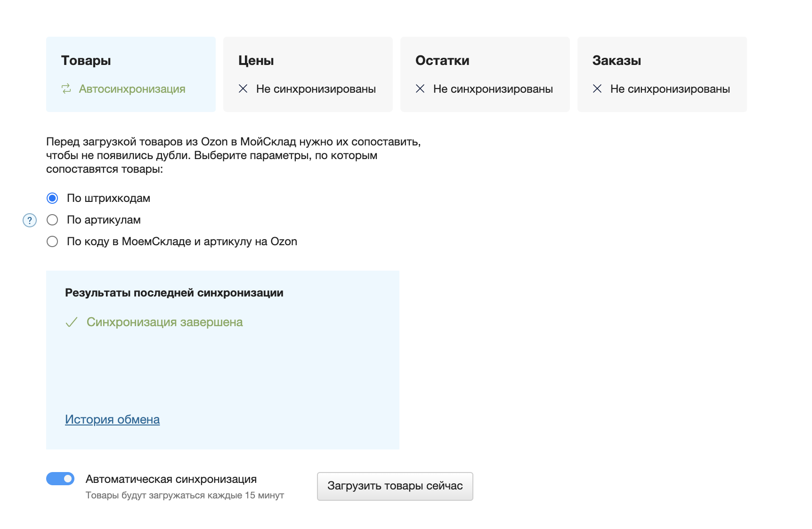Select the По артикулам radio option
The width and height of the screenshot is (812, 529).
click(52, 220)
